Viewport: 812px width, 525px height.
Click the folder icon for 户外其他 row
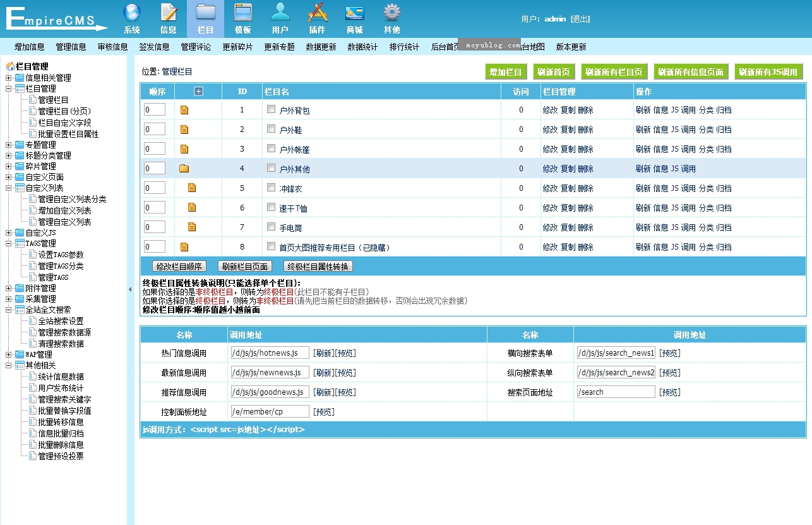[184, 169]
